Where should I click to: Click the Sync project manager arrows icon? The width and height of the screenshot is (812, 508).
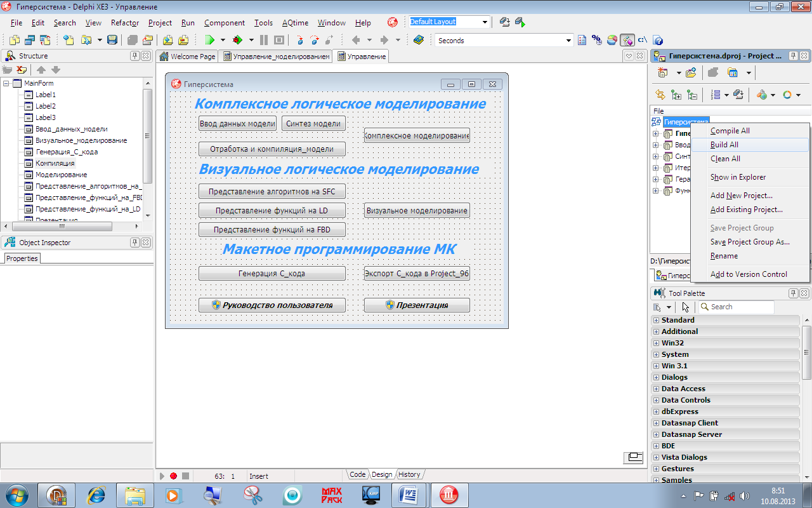click(660, 95)
